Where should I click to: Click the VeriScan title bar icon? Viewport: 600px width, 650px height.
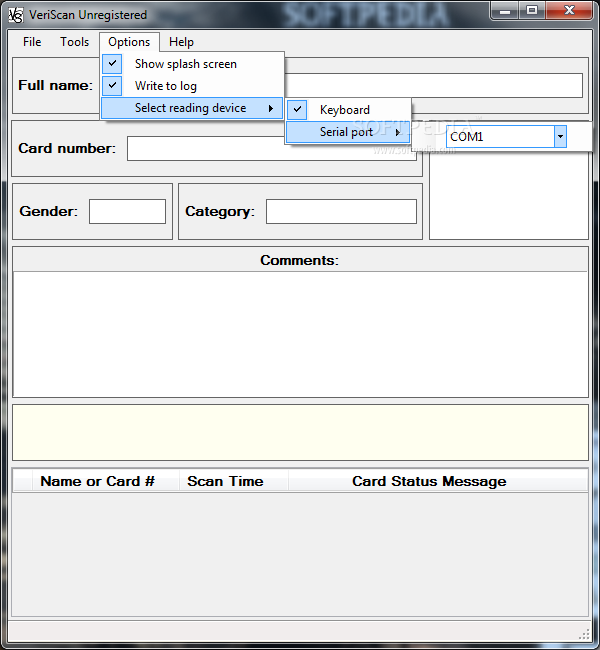pyautogui.click(x=16, y=15)
